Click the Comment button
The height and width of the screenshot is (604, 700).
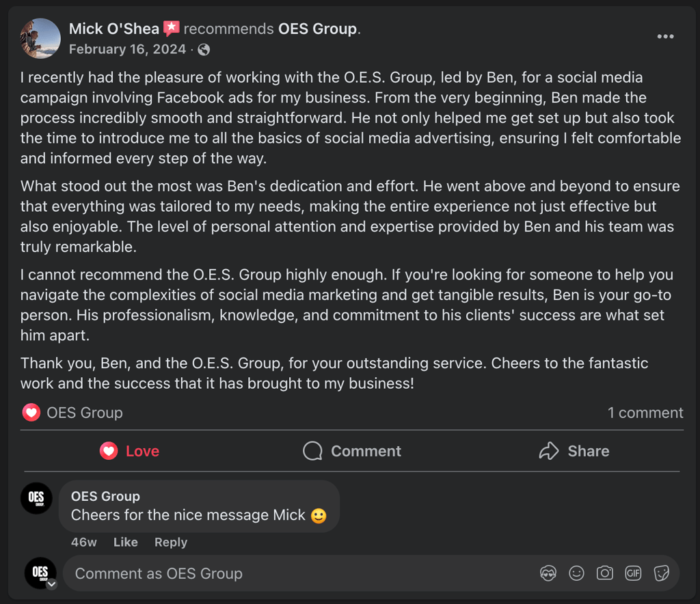click(352, 451)
